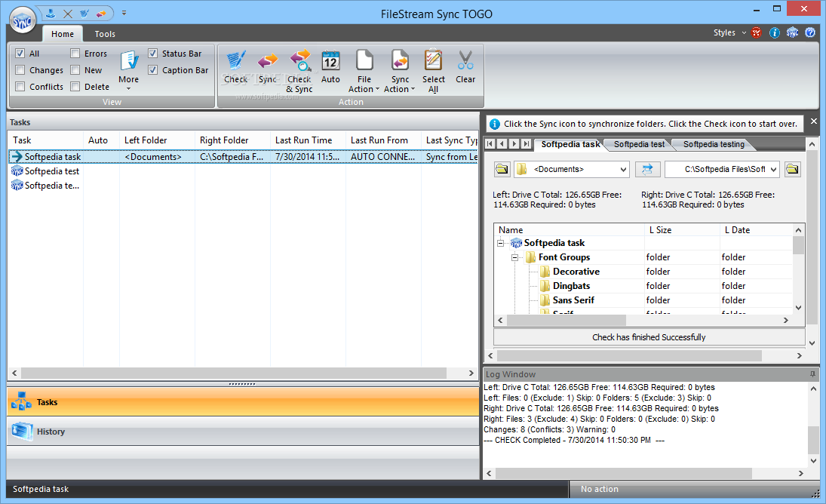Click the blue info icon in title area
This screenshot has width=826, height=504.
point(775,32)
